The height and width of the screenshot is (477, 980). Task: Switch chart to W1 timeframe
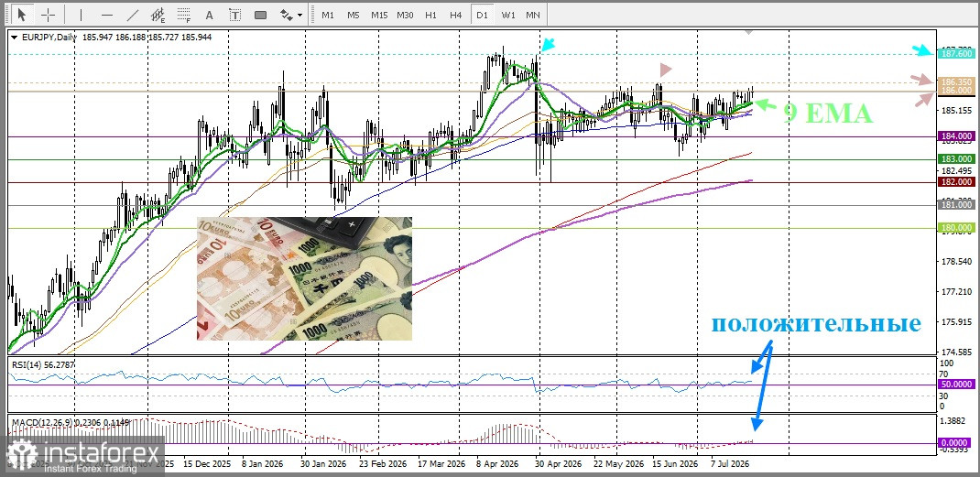tap(508, 15)
